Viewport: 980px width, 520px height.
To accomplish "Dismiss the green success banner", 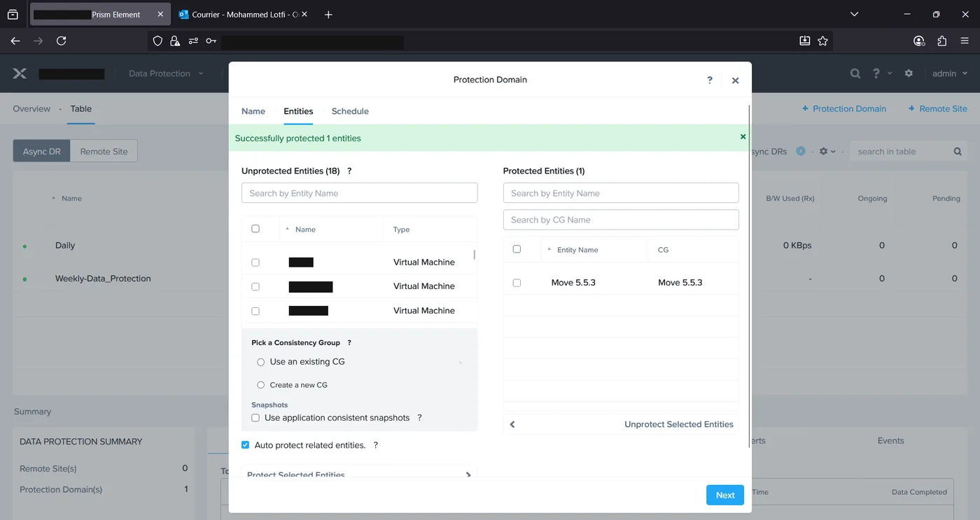I will point(743,137).
